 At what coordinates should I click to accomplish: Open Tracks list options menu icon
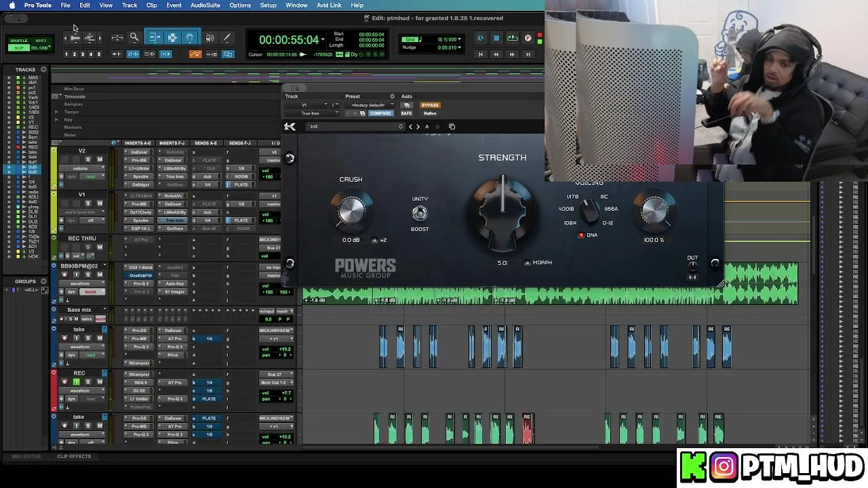coord(43,69)
